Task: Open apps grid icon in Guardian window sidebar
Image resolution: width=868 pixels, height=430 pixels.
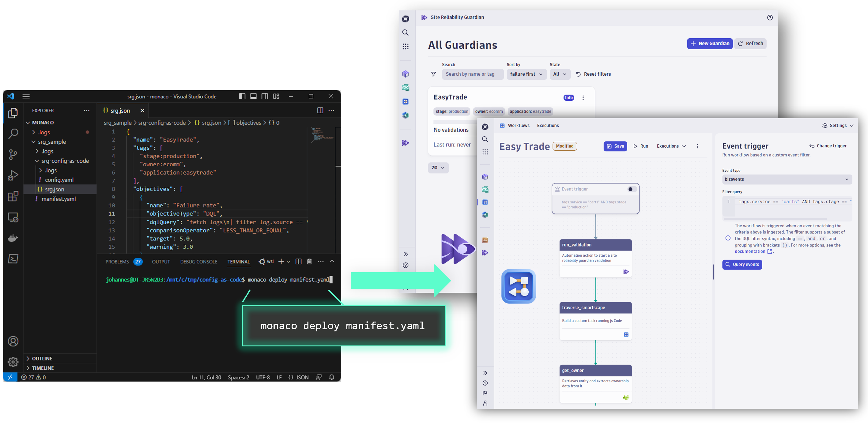Action: click(x=405, y=47)
